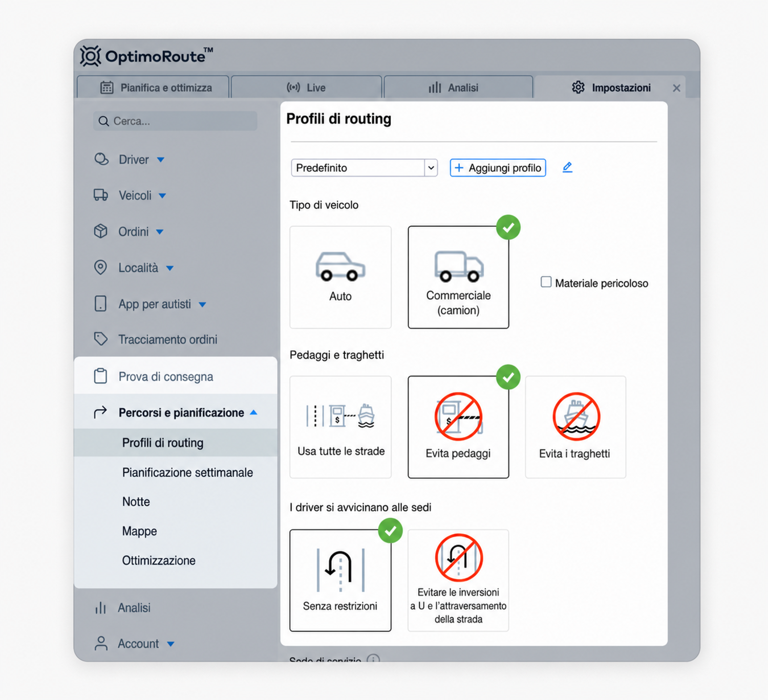Click the crossed-out ferry icon
Screen dimensions: 768x700
point(576,417)
